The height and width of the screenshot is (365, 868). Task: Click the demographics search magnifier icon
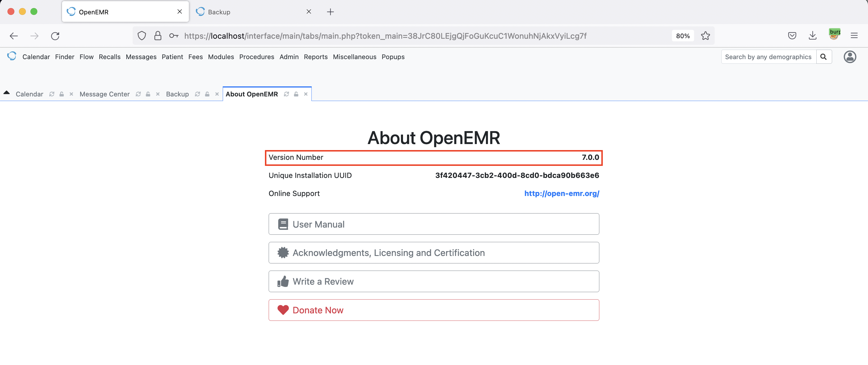click(x=823, y=57)
